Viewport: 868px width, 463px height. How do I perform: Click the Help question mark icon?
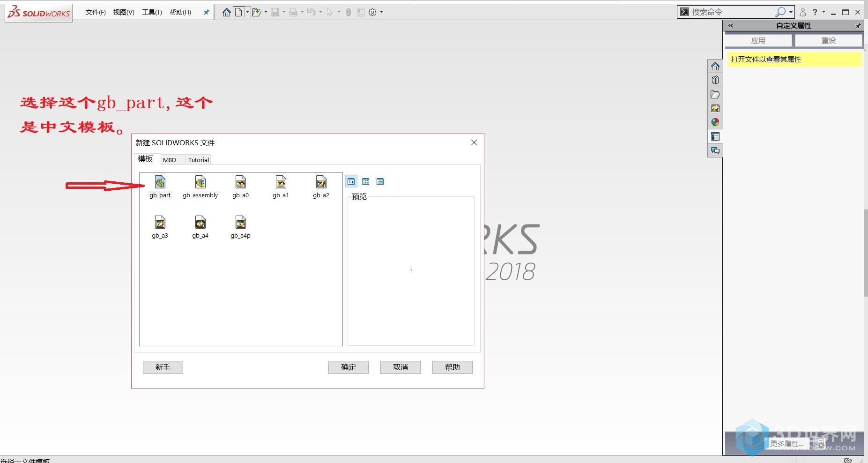tap(815, 12)
